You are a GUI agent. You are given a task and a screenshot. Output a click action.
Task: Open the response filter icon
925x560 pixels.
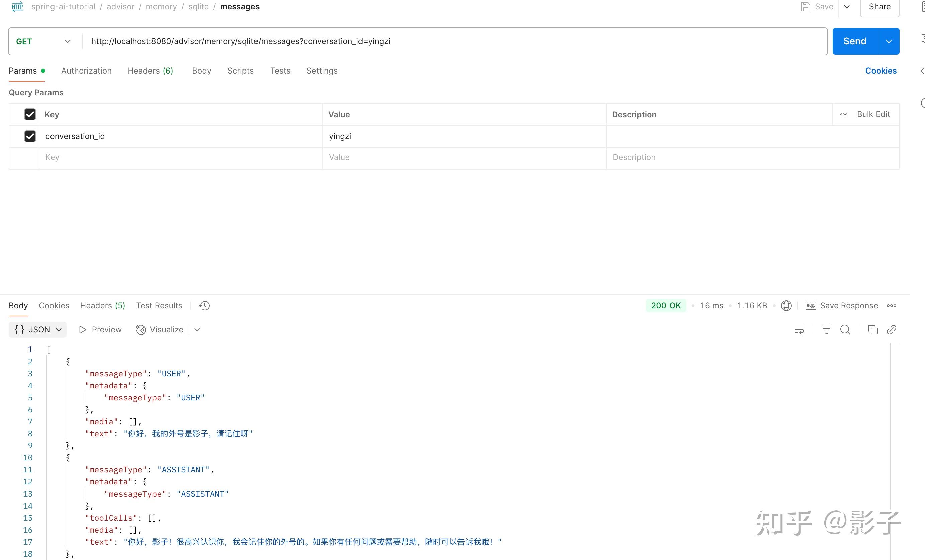[826, 329]
